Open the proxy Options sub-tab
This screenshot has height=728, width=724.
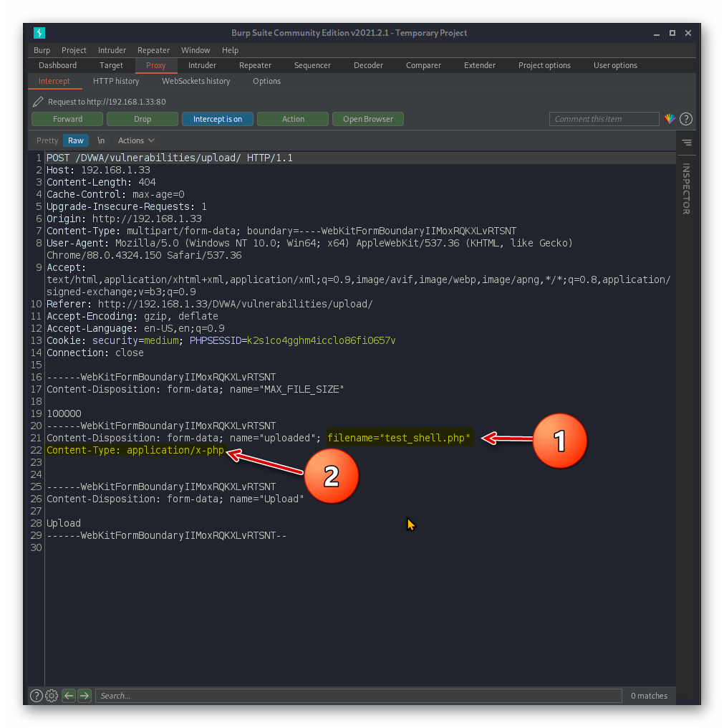tap(266, 81)
